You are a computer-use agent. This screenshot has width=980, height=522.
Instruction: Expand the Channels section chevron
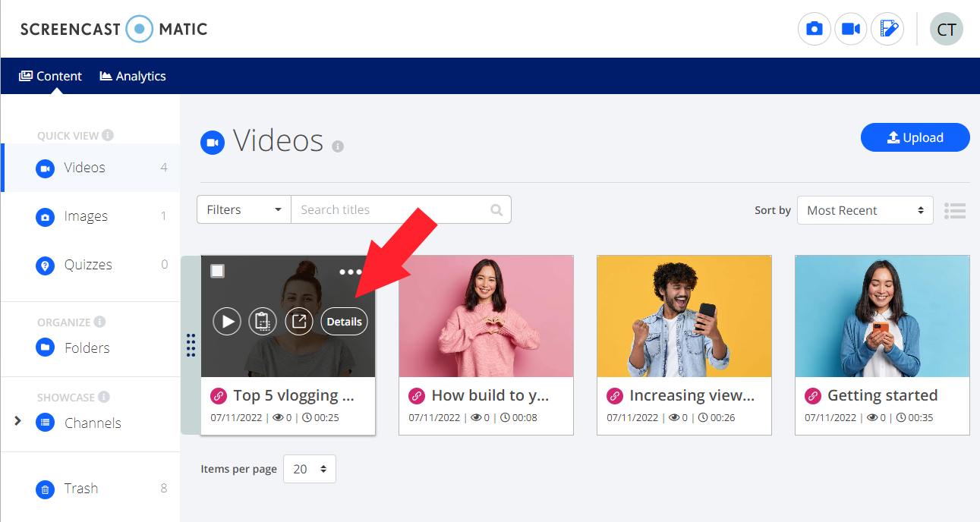coord(17,420)
